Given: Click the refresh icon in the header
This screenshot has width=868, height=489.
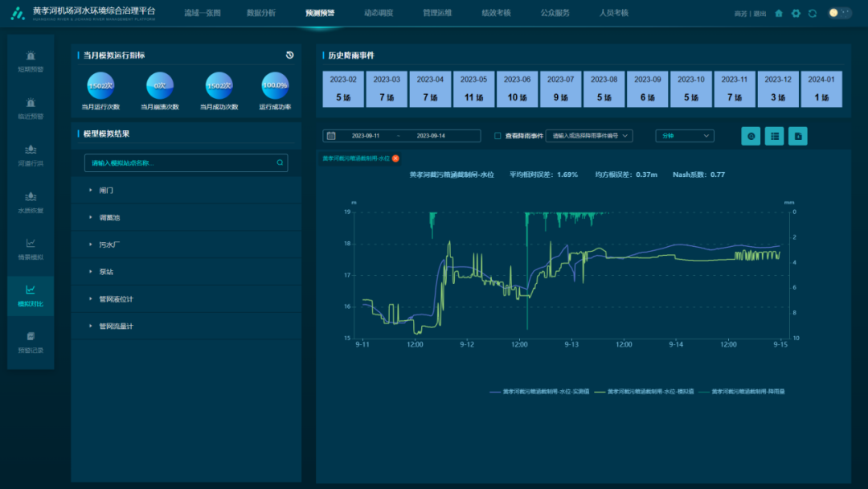Looking at the screenshot, I should click(x=813, y=13).
